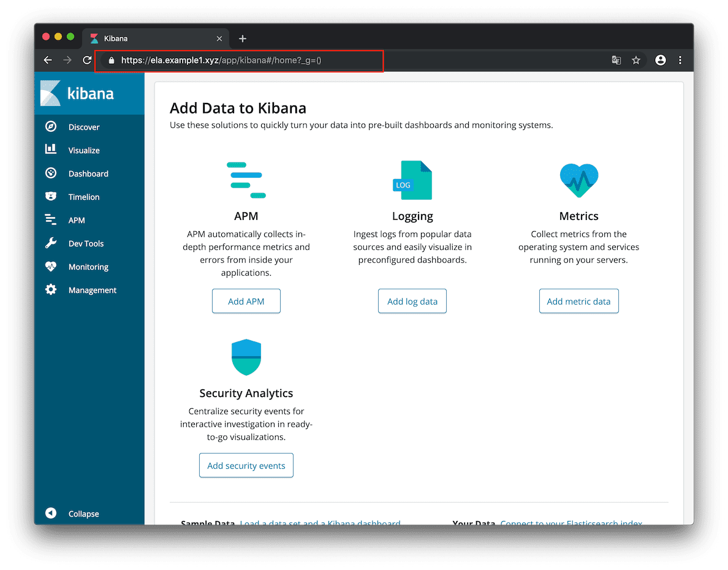Click the translate page icon
Viewport: 728px width, 570px height.
tap(616, 60)
